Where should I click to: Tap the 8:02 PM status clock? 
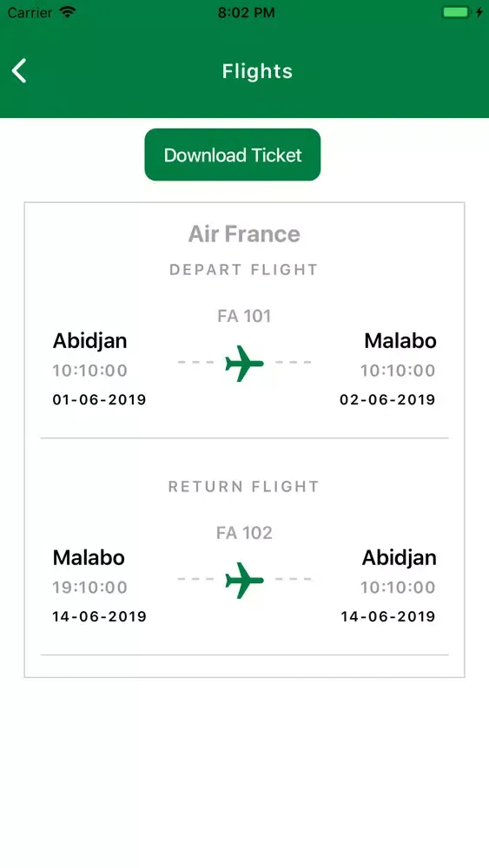[x=246, y=13]
